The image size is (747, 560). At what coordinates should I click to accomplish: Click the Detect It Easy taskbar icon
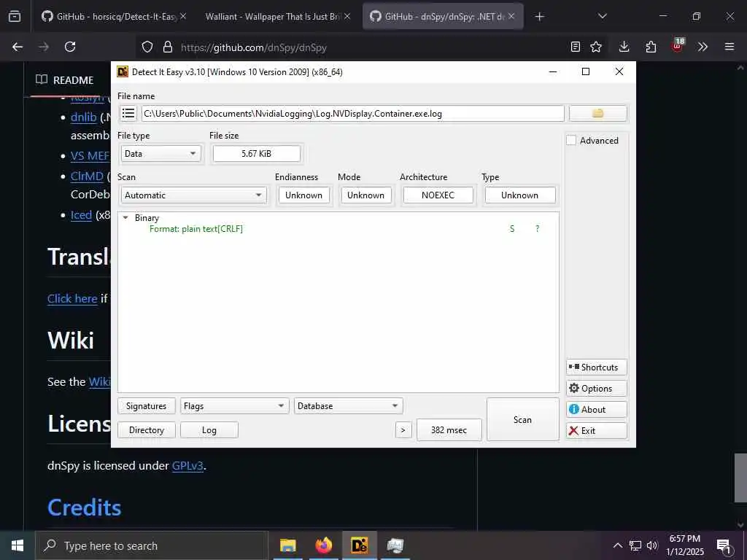(x=359, y=545)
